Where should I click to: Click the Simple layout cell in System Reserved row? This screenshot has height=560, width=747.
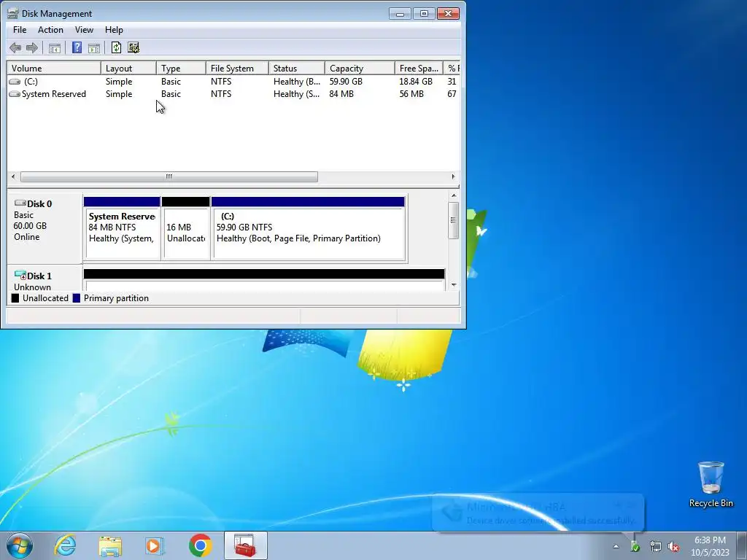(119, 94)
